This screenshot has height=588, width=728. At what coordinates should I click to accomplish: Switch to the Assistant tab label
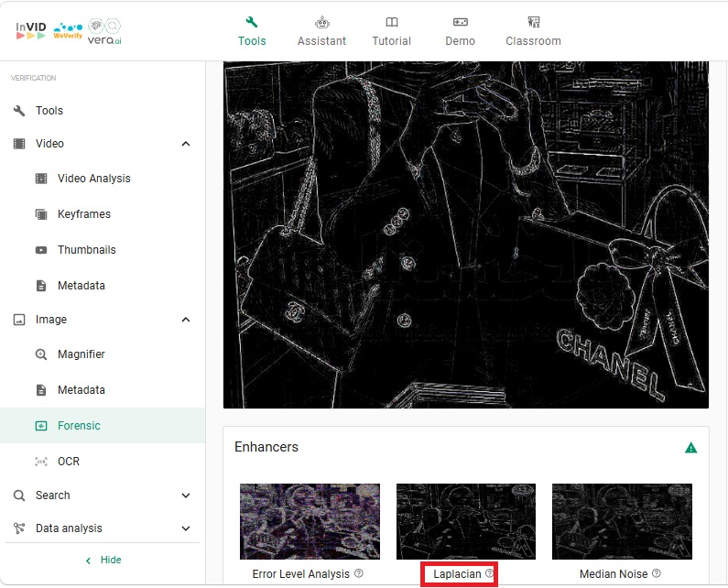tap(321, 41)
